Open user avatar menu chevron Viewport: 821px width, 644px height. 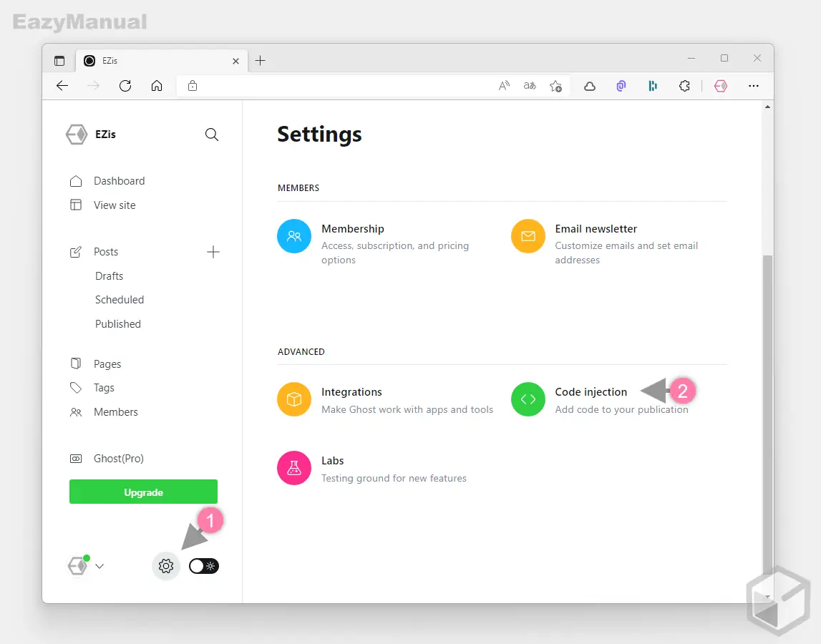(x=99, y=566)
